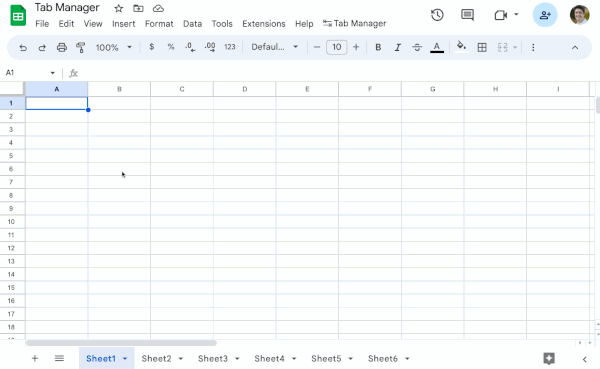Go to Sheets home via the green logo
This screenshot has width=600, height=369.
click(x=18, y=16)
